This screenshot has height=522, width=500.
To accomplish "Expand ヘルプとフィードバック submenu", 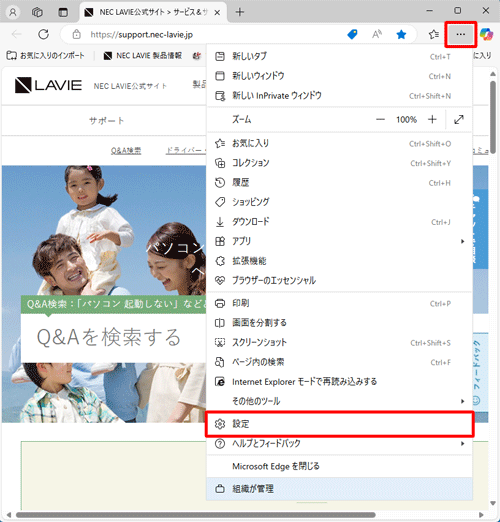I will click(x=339, y=444).
